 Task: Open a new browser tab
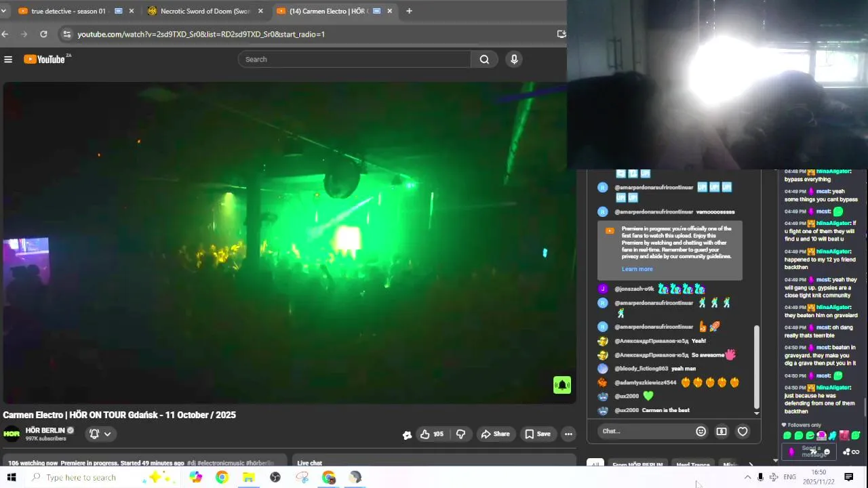[x=409, y=11]
